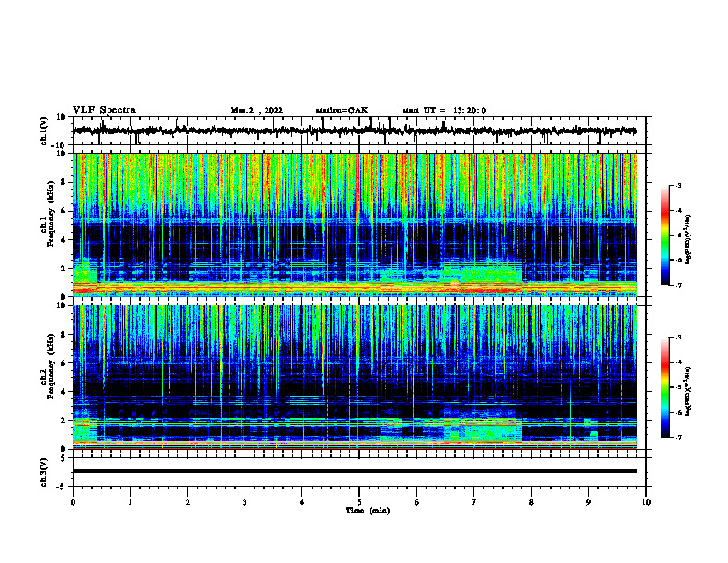
Task: Click the date label "Mar.2 , 2022"
Action: [256, 110]
